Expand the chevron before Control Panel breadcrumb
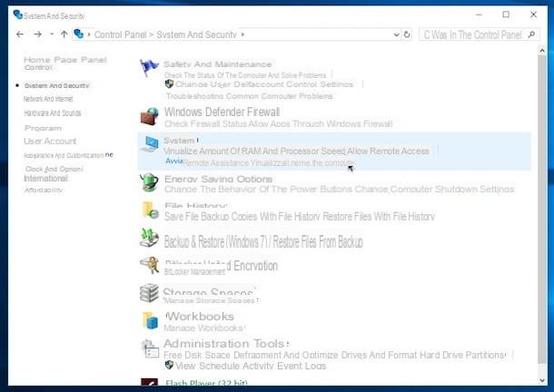554x392 pixels. coord(89,34)
